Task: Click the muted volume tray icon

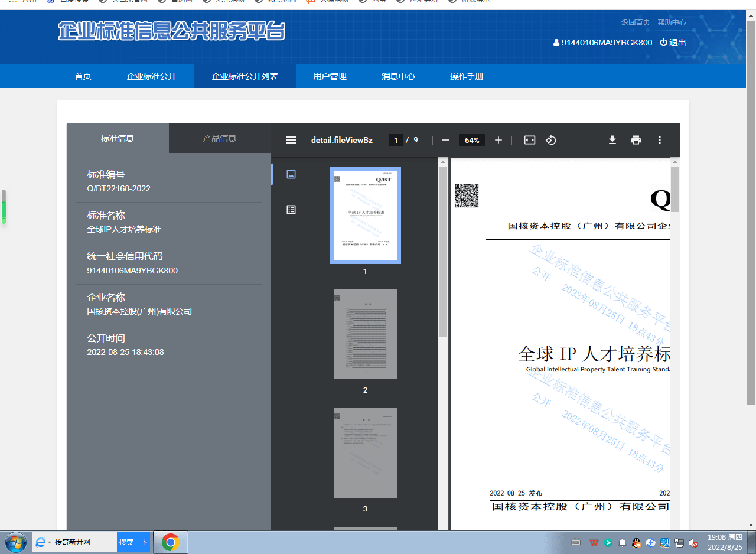Action: [x=694, y=542]
